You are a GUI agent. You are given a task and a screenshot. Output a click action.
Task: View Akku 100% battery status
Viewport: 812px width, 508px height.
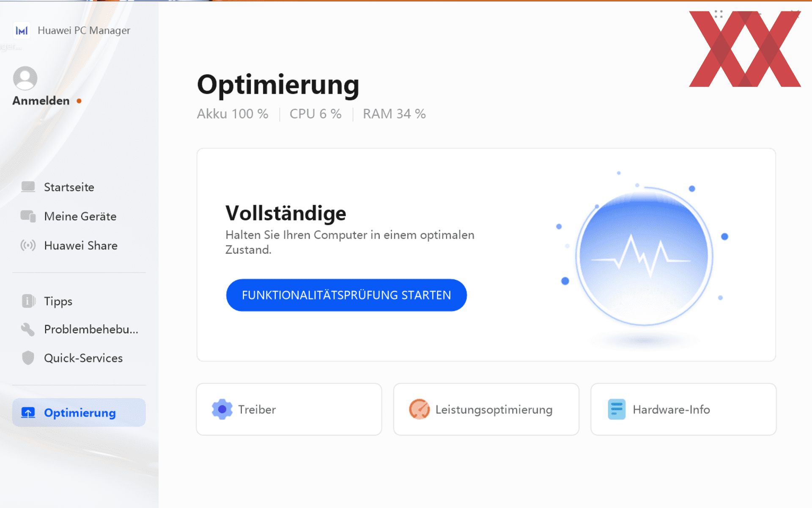coord(233,113)
